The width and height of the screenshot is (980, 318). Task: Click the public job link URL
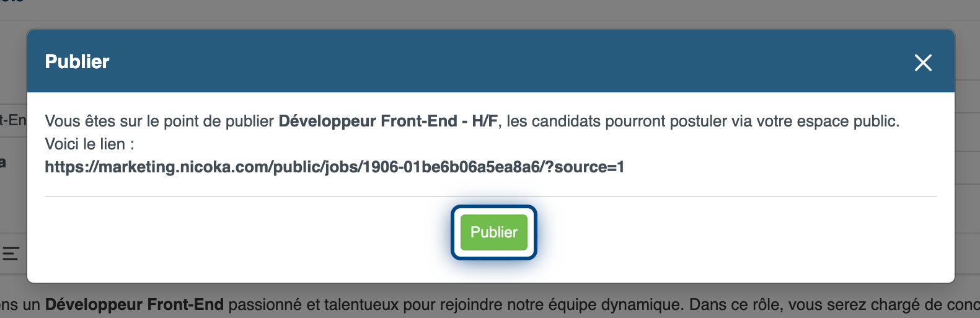point(334,167)
